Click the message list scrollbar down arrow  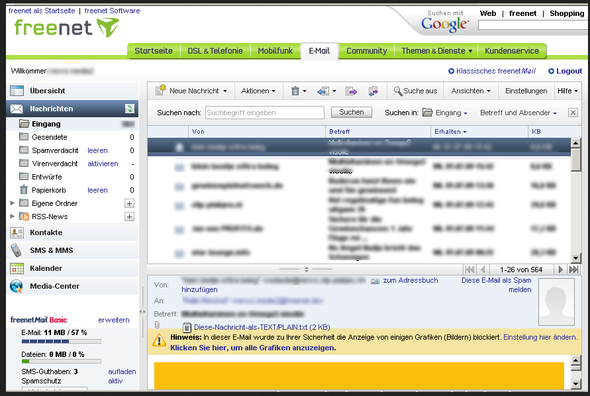575,258
